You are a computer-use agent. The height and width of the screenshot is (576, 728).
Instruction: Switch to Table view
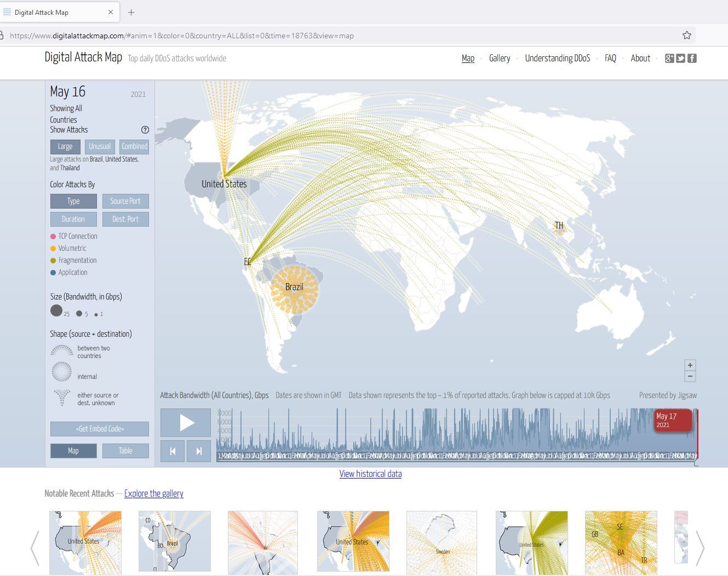[125, 451]
